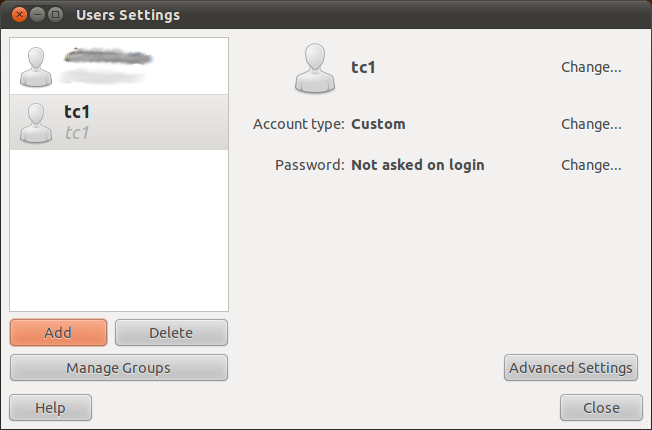Maximize the Users Settings window

tap(55, 15)
